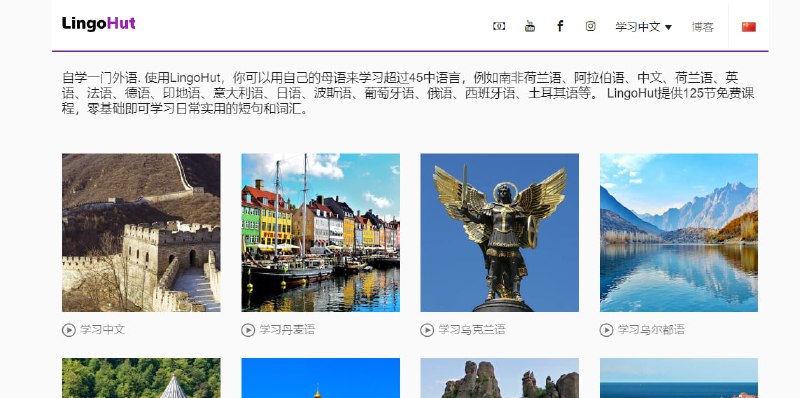Viewport: 800px width, 398px height.
Task: Open the 学习丹麦语 lesson link
Action: [287, 330]
